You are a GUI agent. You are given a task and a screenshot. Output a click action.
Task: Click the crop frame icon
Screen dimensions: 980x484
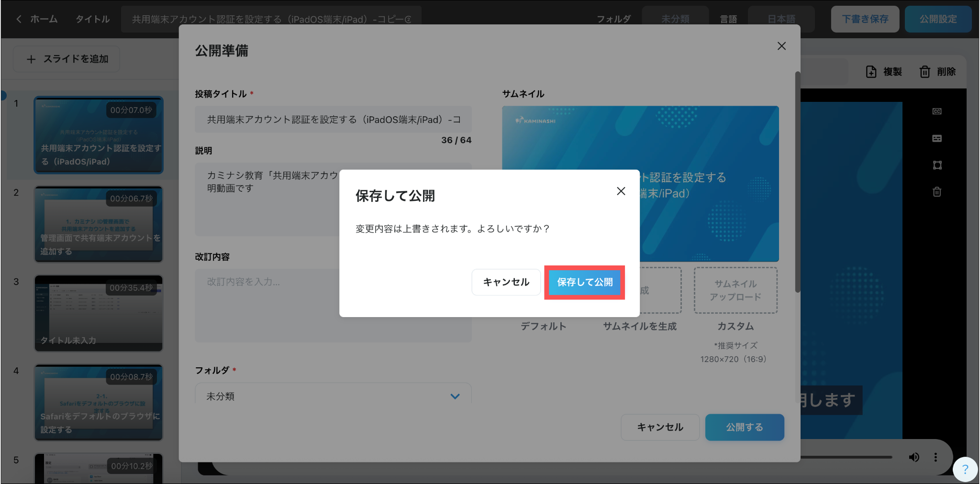point(937,165)
